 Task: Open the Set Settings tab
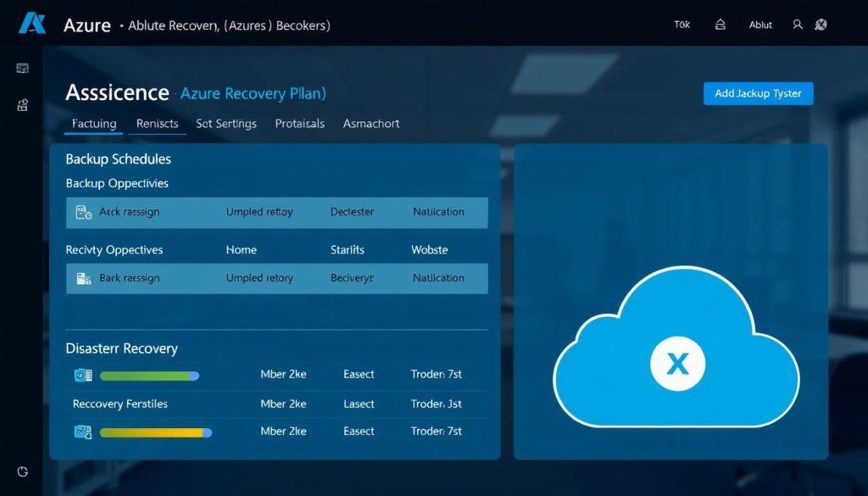226,123
